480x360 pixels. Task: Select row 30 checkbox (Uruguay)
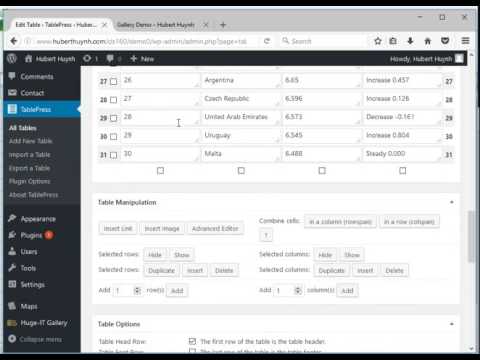click(114, 137)
